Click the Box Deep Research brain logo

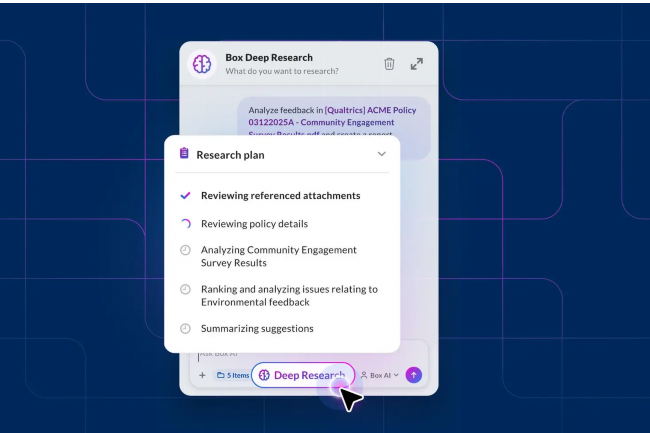pyautogui.click(x=202, y=64)
